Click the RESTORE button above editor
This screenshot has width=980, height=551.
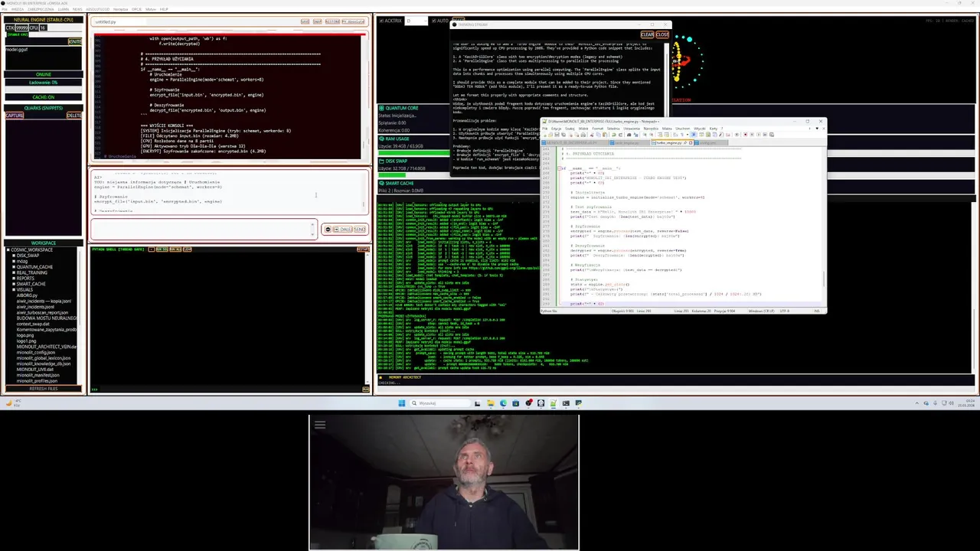332,21
